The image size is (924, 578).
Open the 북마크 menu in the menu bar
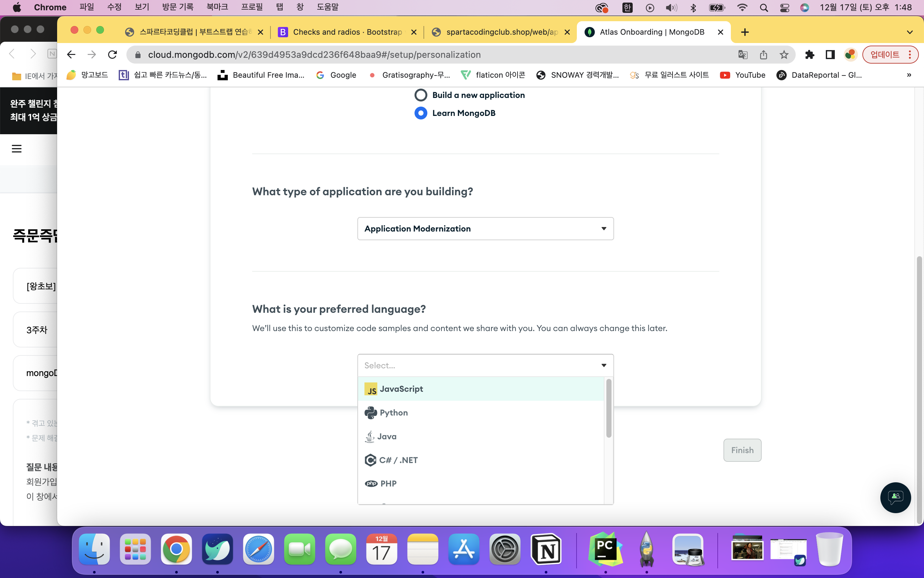coord(217,7)
